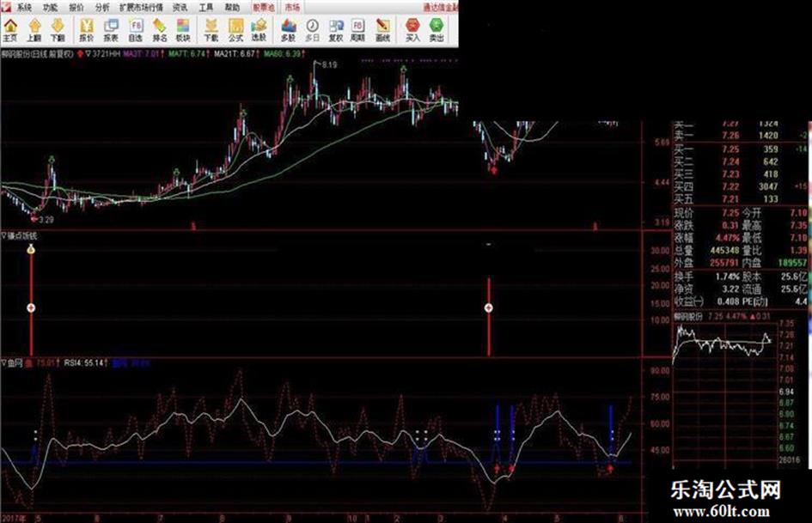Click the RSI4: 55.14 readout

click(x=86, y=363)
